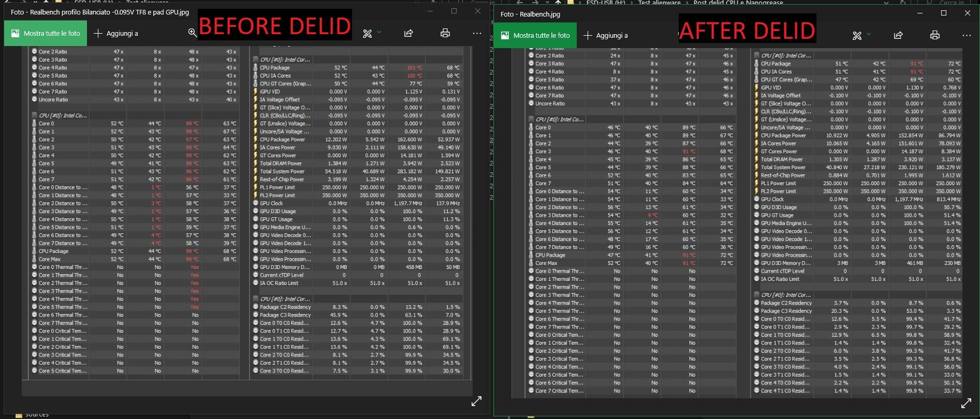Click 'GPU Clock' label in the left photo

click(x=272, y=203)
